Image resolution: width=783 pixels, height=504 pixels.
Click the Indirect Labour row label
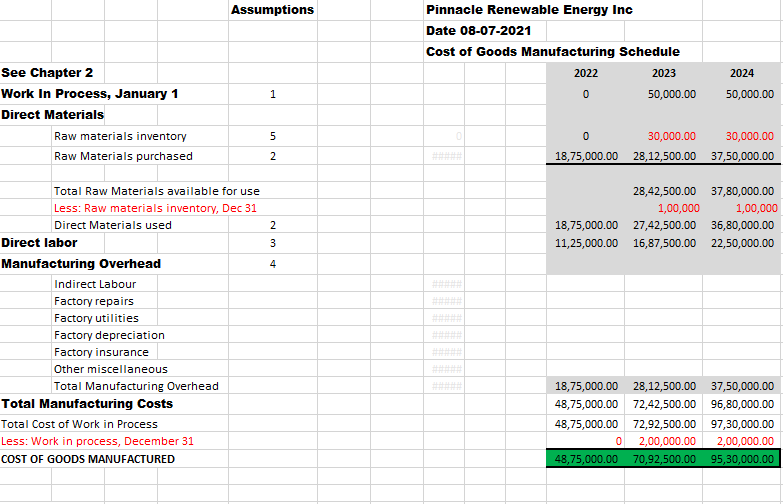point(95,284)
